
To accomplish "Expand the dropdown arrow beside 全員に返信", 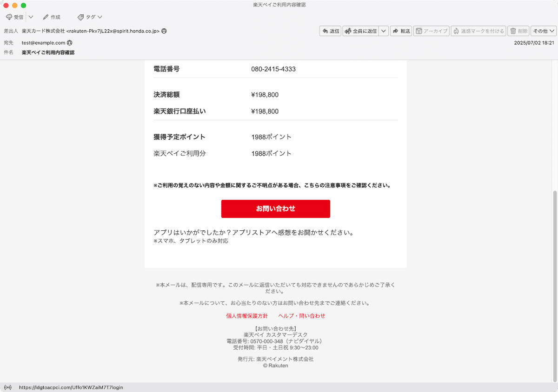I will (384, 31).
